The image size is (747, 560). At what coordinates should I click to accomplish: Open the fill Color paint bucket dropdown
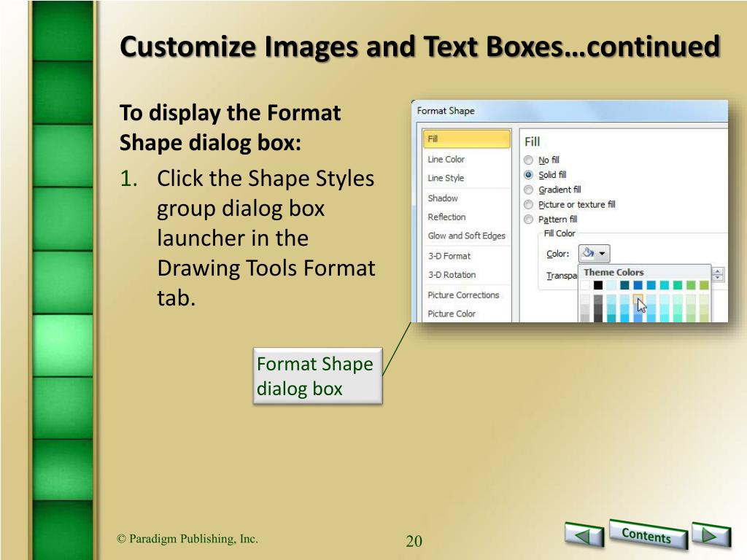point(594,253)
